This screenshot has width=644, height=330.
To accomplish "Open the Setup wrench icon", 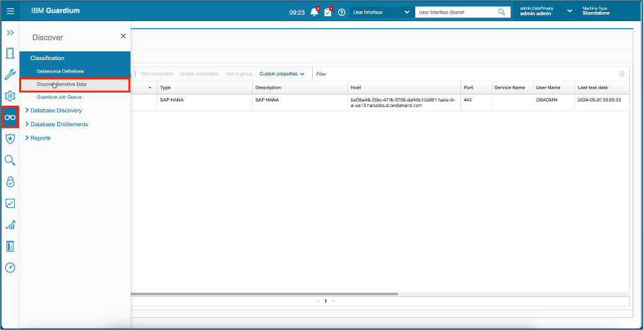I will [11, 75].
